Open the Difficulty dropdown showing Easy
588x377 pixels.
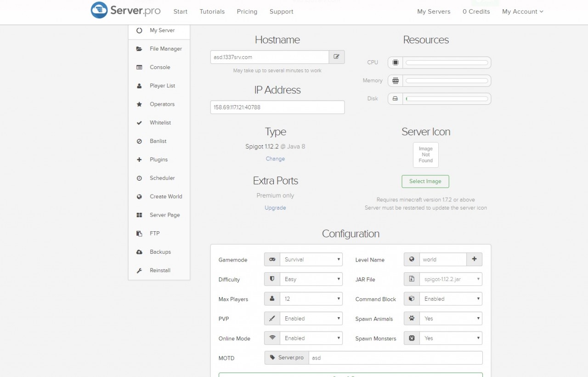pos(311,279)
